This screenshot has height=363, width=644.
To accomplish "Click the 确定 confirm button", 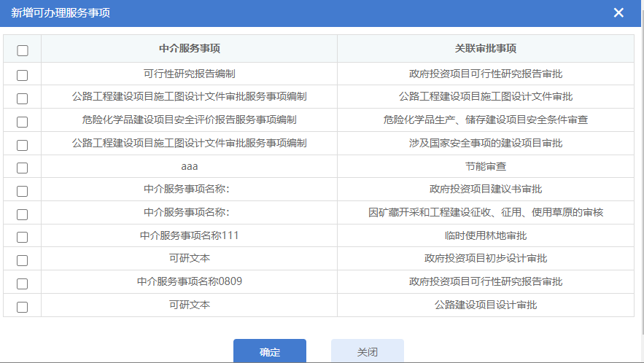I will 269,351.
